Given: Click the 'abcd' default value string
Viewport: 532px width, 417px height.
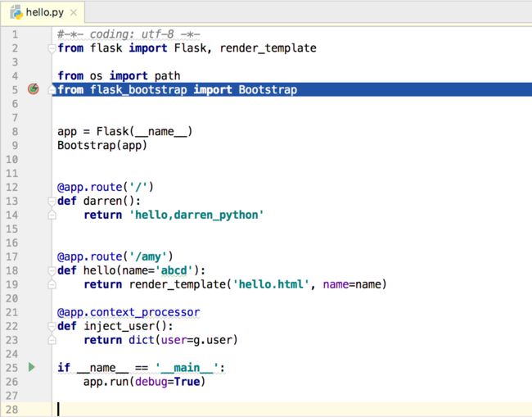Looking at the screenshot, I should [174, 270].
